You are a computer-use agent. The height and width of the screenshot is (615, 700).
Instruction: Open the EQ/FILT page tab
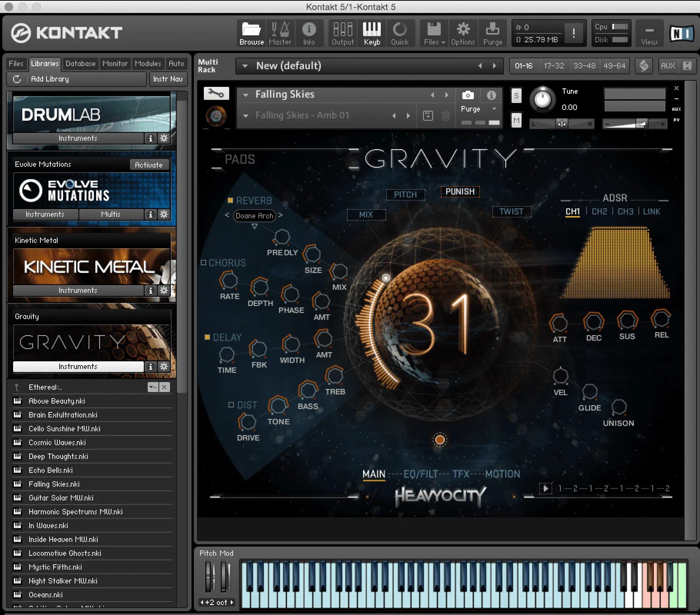click(x=421, y=474)
